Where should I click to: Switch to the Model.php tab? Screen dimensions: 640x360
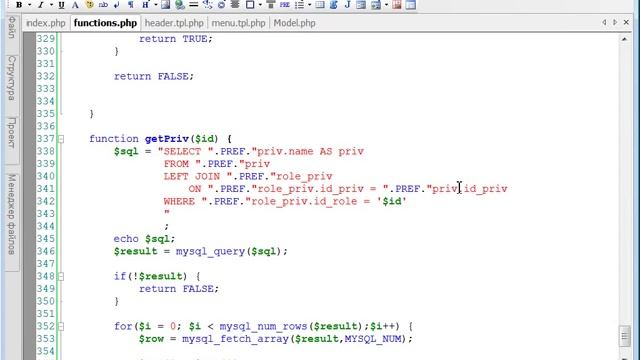coord(294,23)
